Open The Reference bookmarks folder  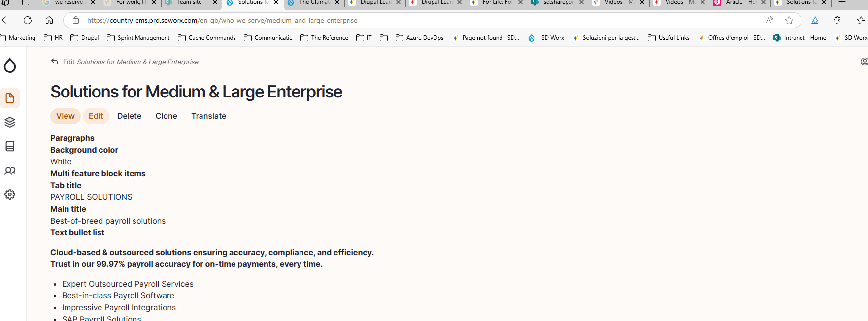pos(325,38)
